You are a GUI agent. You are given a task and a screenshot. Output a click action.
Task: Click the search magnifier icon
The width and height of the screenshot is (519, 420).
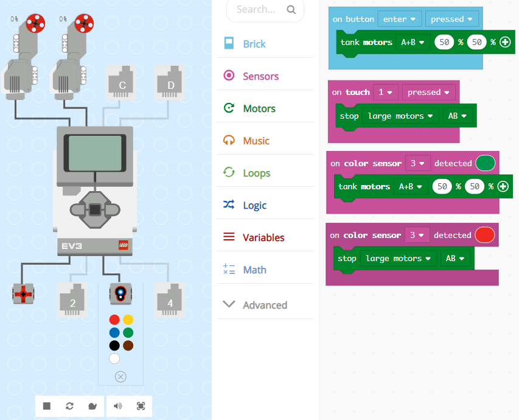click(x=291, y=10)
